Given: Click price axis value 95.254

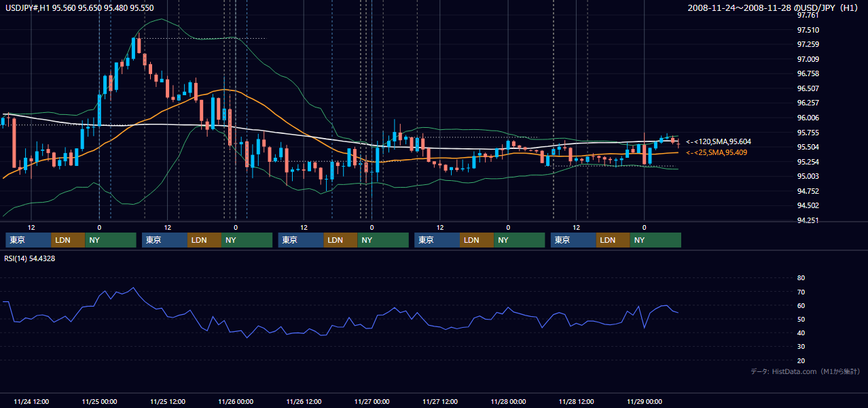Looking at the screenshot, I should [808, 162].
